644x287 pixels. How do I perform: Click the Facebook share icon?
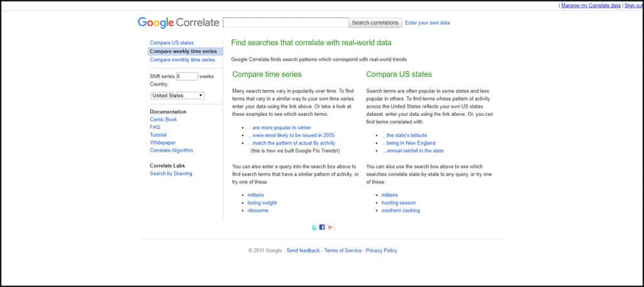[322, 227]
